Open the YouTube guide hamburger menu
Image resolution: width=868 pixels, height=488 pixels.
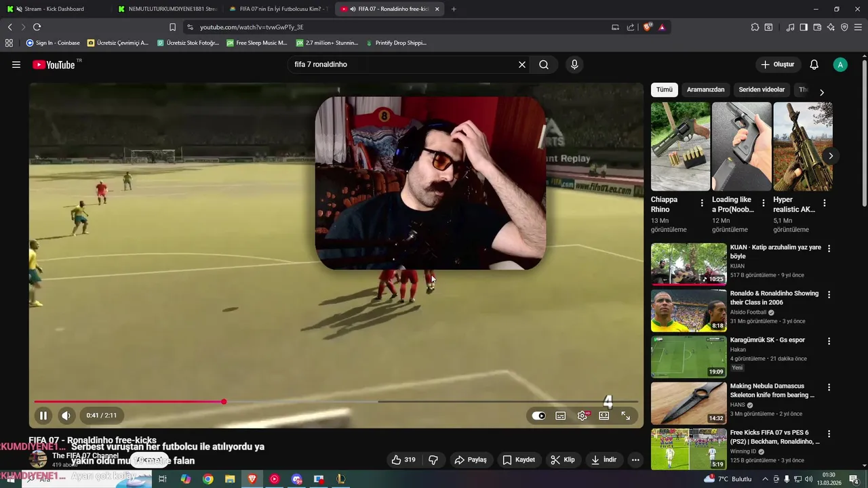tap(16, 64)
